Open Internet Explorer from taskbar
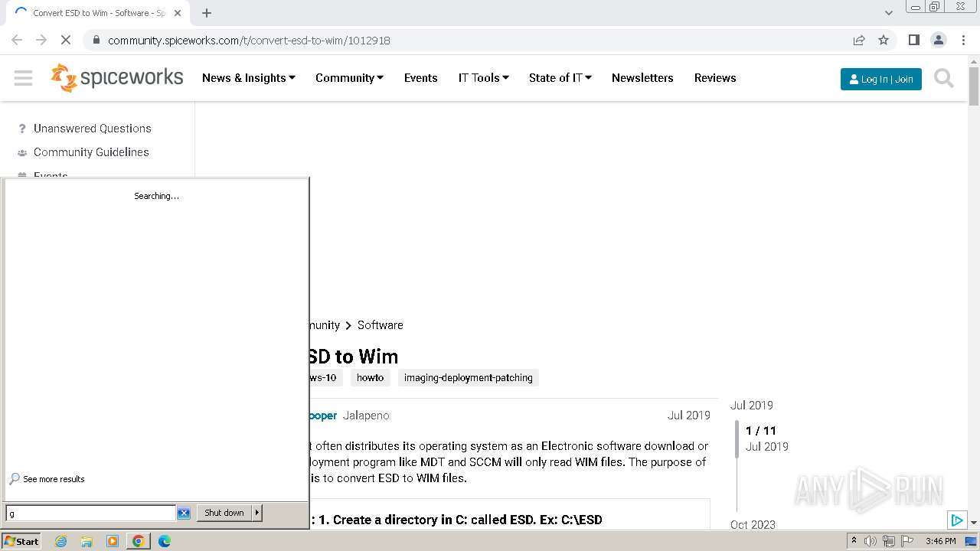Image resolution: width=980 pixels, height=551 pixels. [60, 541]
